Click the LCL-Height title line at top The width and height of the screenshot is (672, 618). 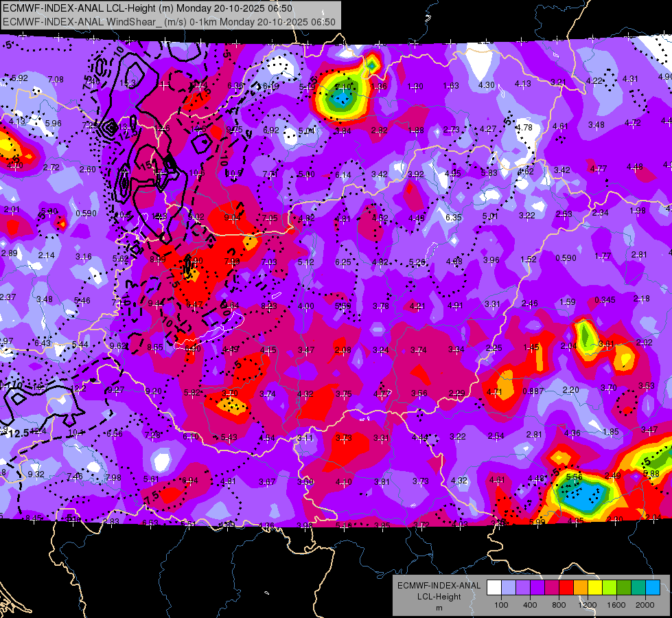tap(148, 8)
